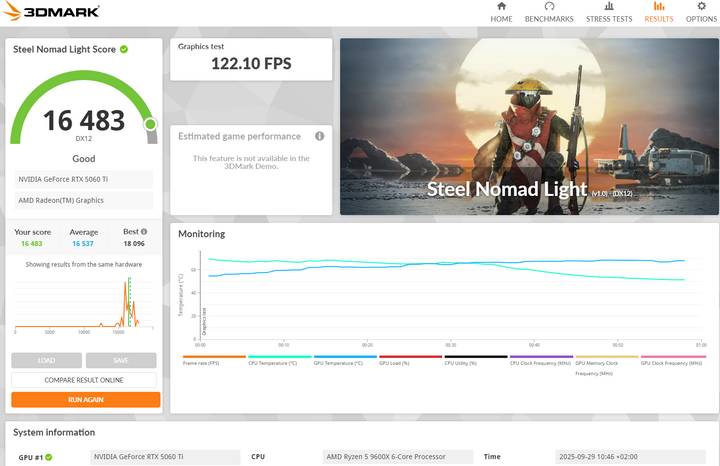Viewport: 720px width, 466px height.
Task: Click the info icon next to Best score
Action: point(144,231)
